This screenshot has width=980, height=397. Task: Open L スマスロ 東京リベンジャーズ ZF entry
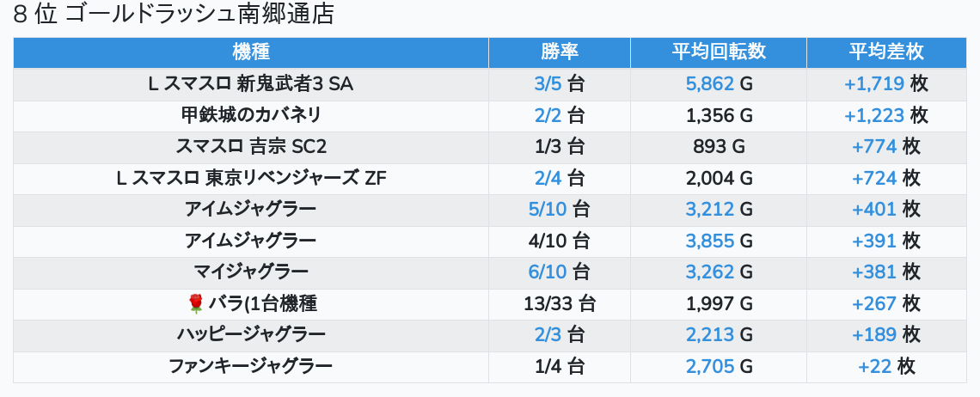[x=251, y=178]
